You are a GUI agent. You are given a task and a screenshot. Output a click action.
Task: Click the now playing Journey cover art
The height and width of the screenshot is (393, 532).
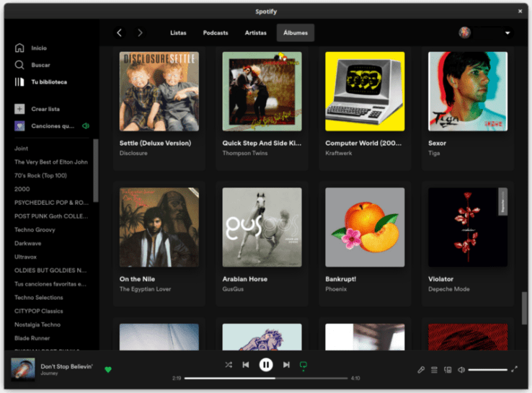[23, 369]
